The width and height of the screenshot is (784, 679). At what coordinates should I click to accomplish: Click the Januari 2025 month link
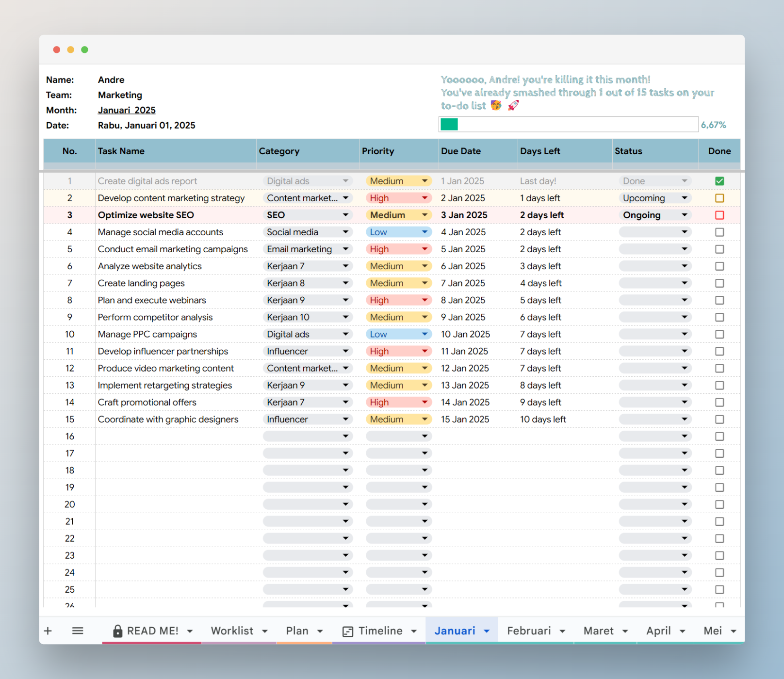coord(127,110)
